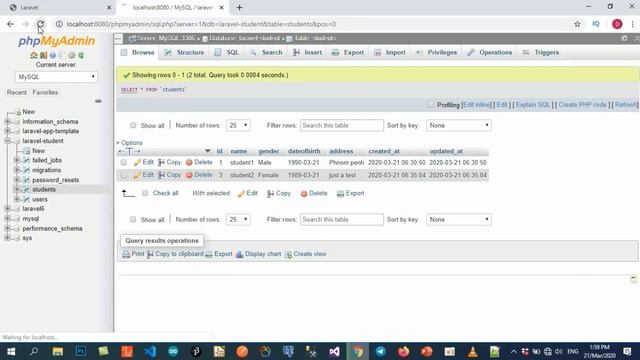Click the students table icon in tree
Viewport: 640px width, 360px height.
point(27,189)
